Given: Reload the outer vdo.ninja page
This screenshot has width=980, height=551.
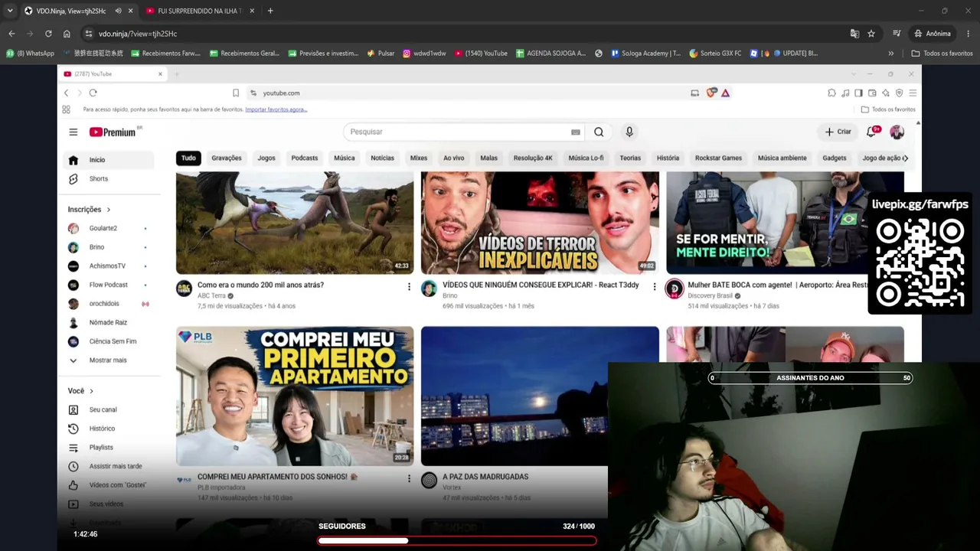Looking at the screenshot, I should [x=48, y=34].
